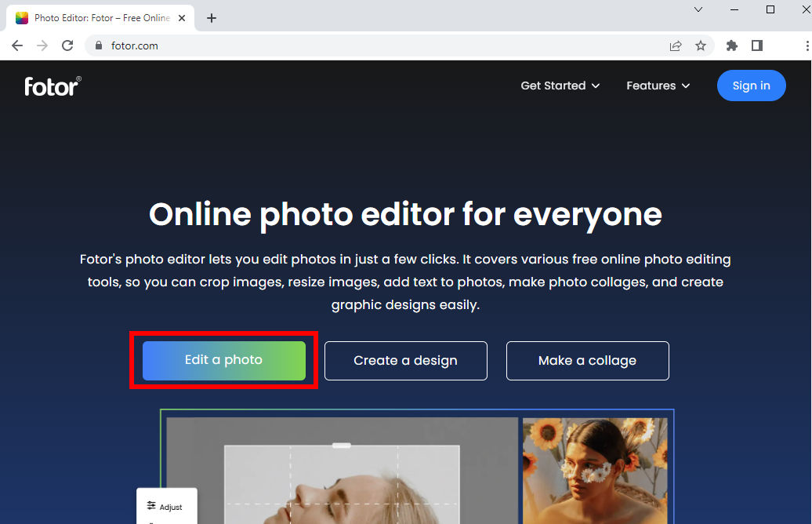The height and width of the screenshot is (524, 812).
Task: Click the browser forward arrow
Action: (x=42, y=45)
